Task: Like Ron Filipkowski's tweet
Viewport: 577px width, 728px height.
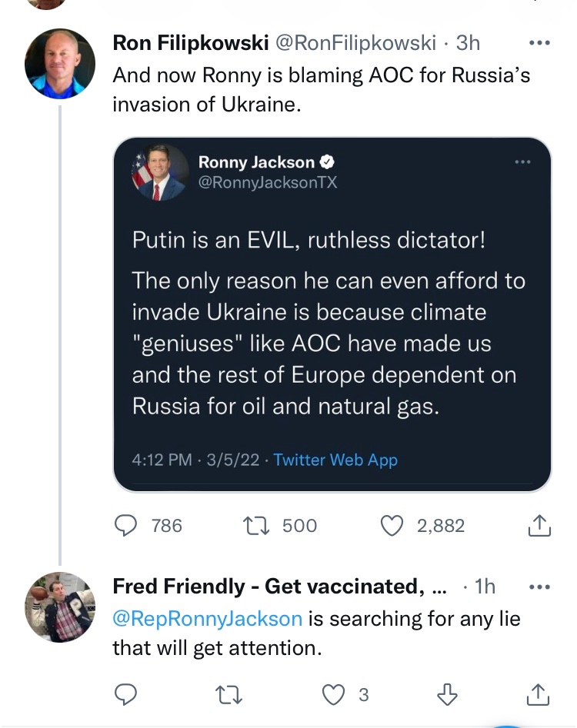Action: (392, 526)
